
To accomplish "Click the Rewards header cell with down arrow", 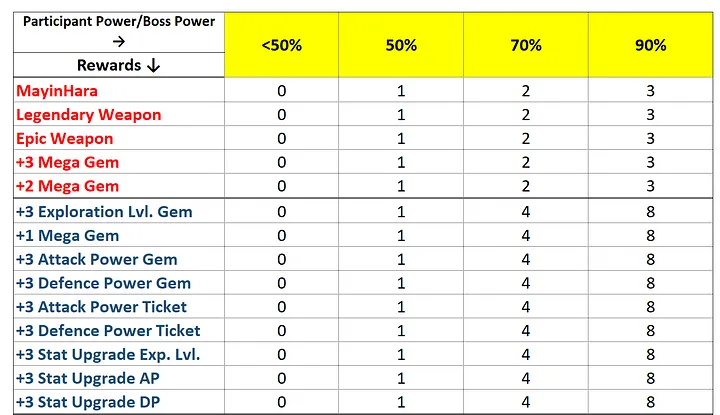I will (119, 65).
